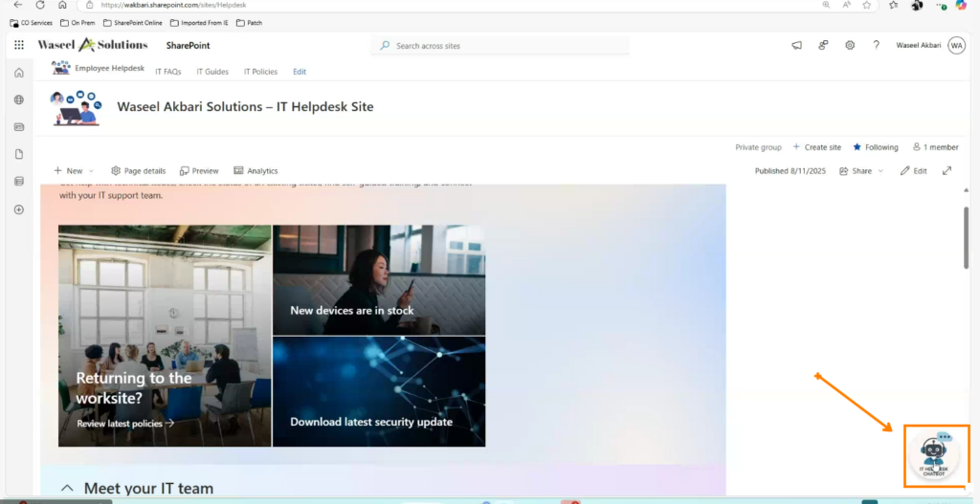Add page to favorites with the star icon
Screen dimensions: 980x504
point(867,5)
